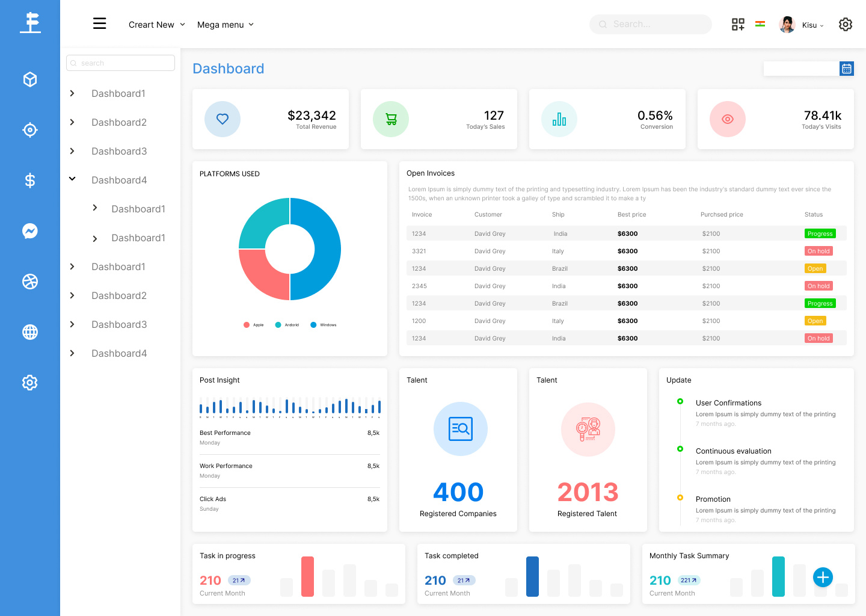This screenshot has height=616, width=866.
Task: Click the dollar sign icon in the sidebar
Action: click(x=30, y=180)
